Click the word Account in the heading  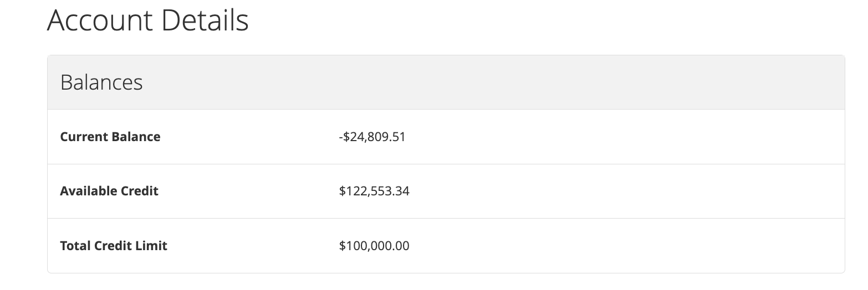tap(99, 20)
